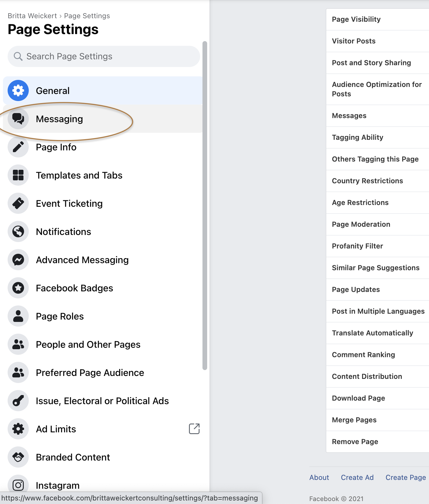Click the Facebook Badges star icon
Screen dimensions: 429x504
18,288
